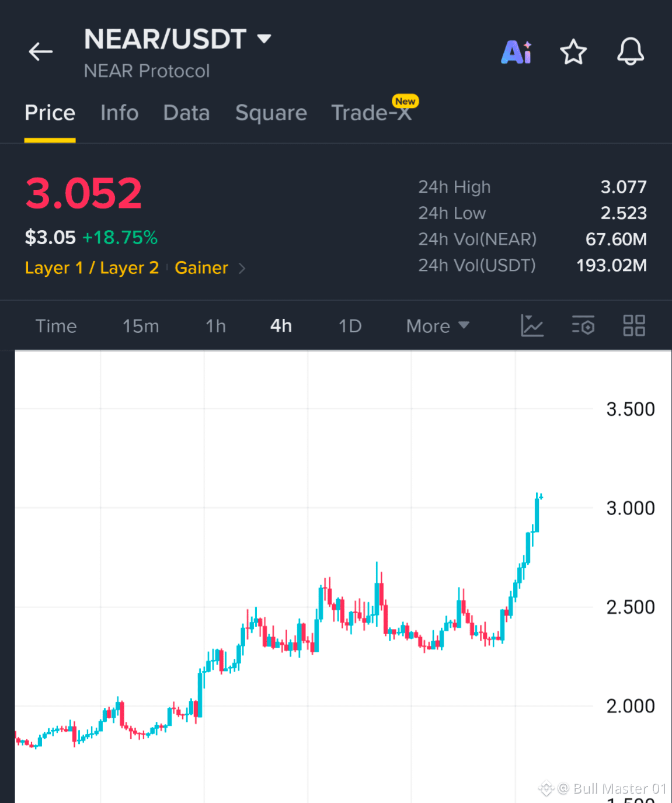
Task: Select the 1h timeframe
Action: [215, 326]
